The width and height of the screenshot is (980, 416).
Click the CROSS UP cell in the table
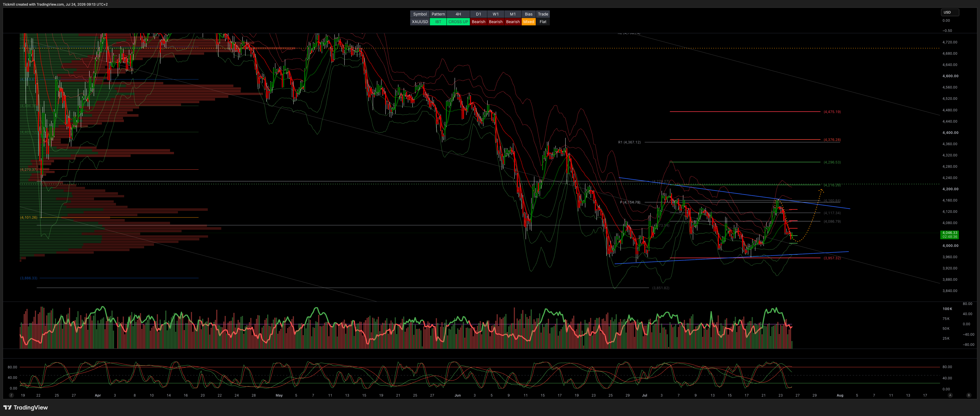[x=458, y=22]
